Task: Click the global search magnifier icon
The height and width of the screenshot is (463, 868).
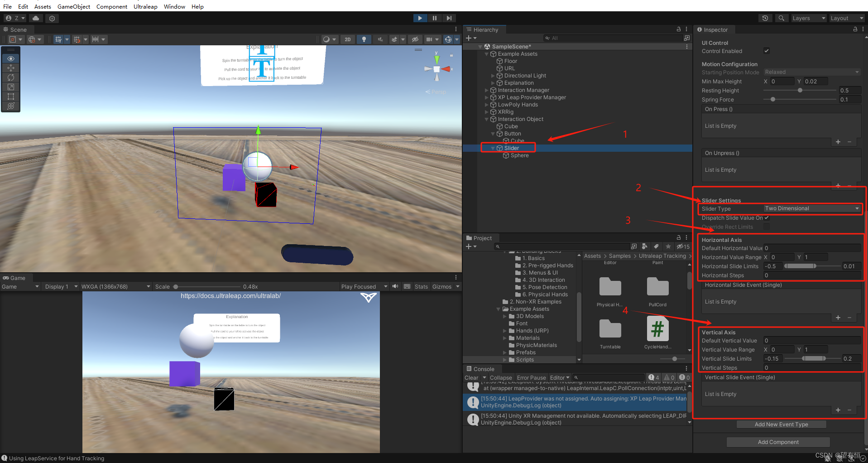Action: (x=781, y=18)
